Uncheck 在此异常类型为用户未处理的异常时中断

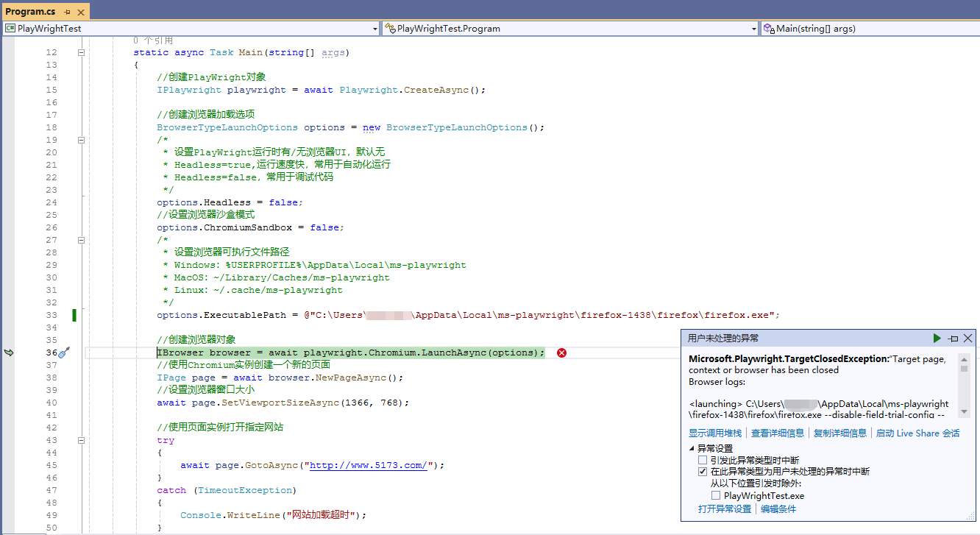click(702, 471)
